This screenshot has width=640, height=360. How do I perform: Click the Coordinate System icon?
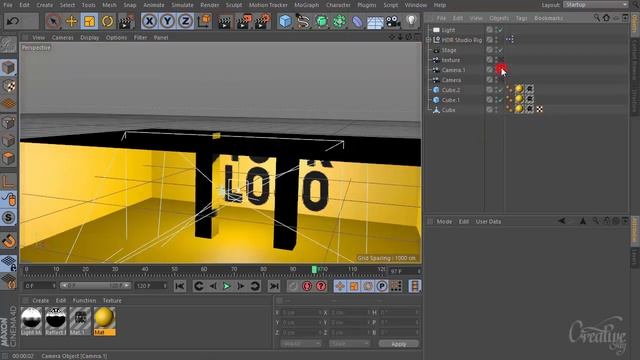pyautogui.click(x=204, y=21)
